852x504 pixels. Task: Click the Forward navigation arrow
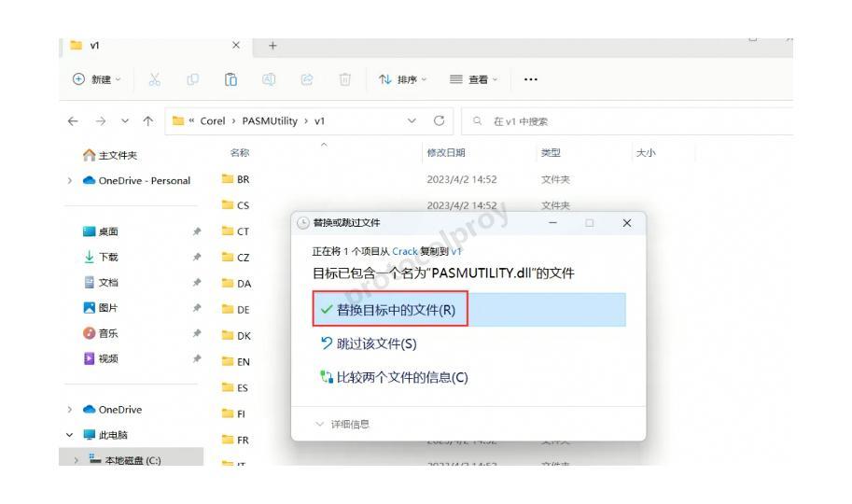101,121
